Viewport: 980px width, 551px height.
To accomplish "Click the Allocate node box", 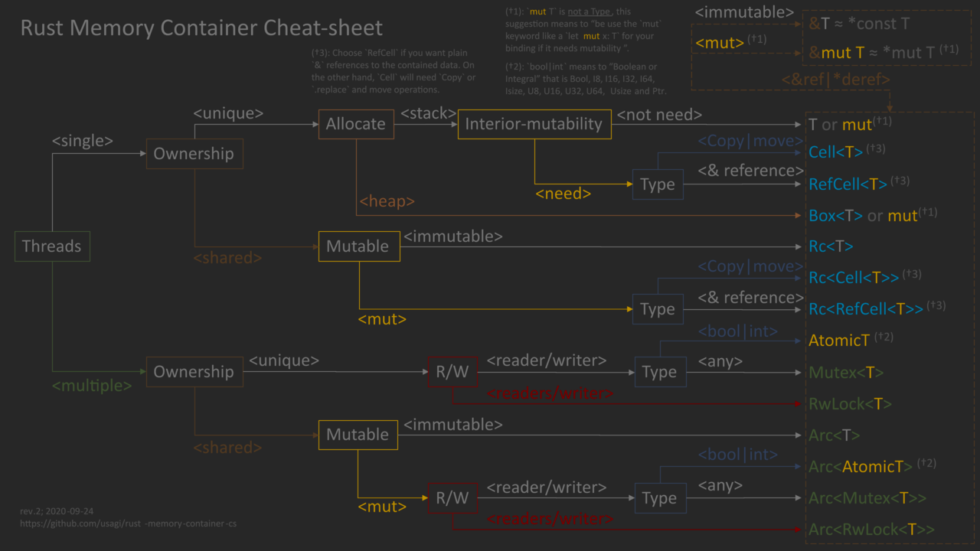I will pos(356,124).
